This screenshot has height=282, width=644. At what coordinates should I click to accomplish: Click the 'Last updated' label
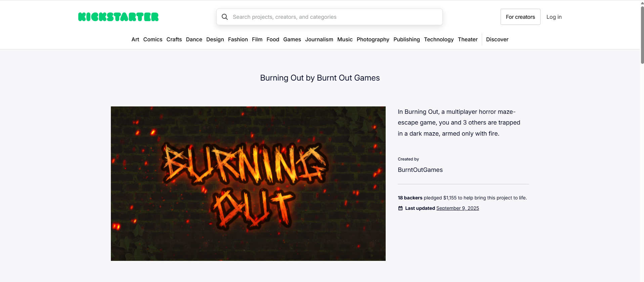click(420, 208)
